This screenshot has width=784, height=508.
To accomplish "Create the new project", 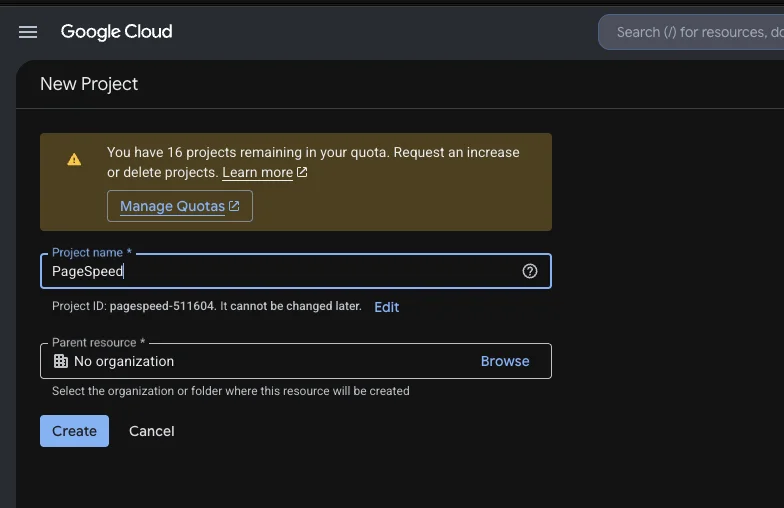I will [x=74, y=431].
